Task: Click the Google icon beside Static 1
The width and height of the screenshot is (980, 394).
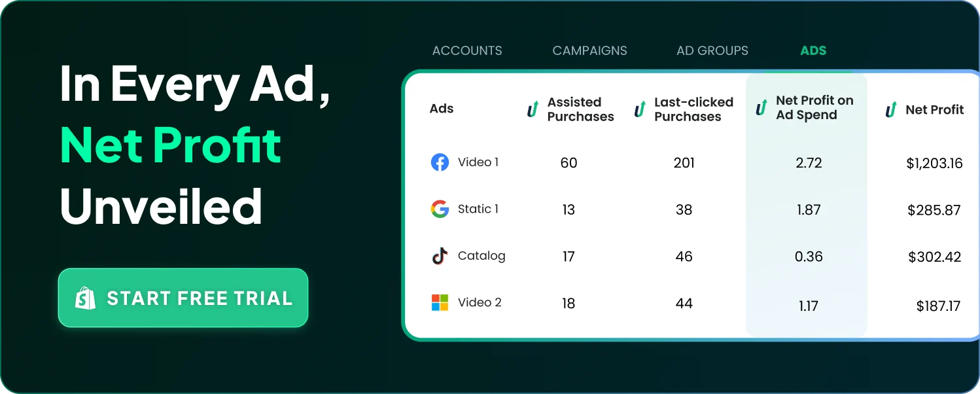Action: tap(440, 209)
